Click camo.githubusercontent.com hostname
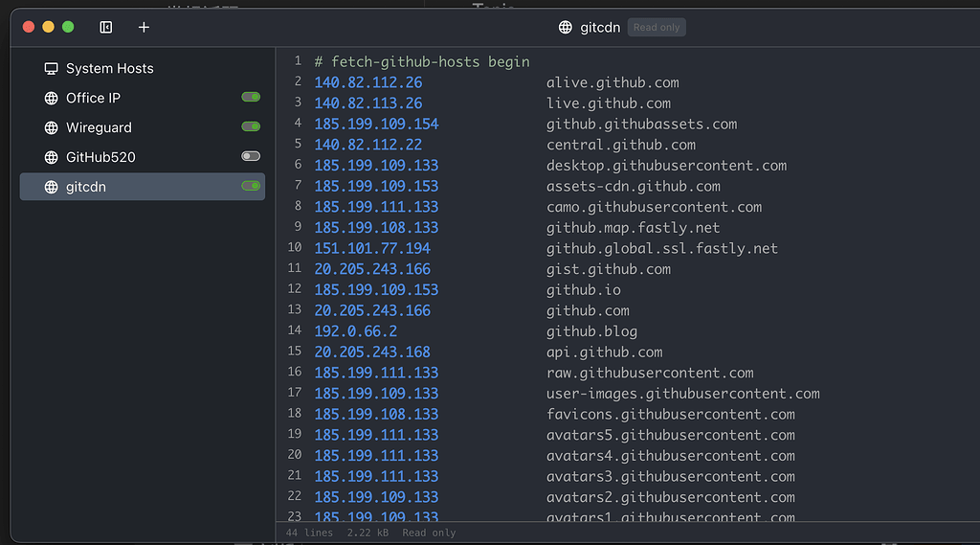 point(654,207)
